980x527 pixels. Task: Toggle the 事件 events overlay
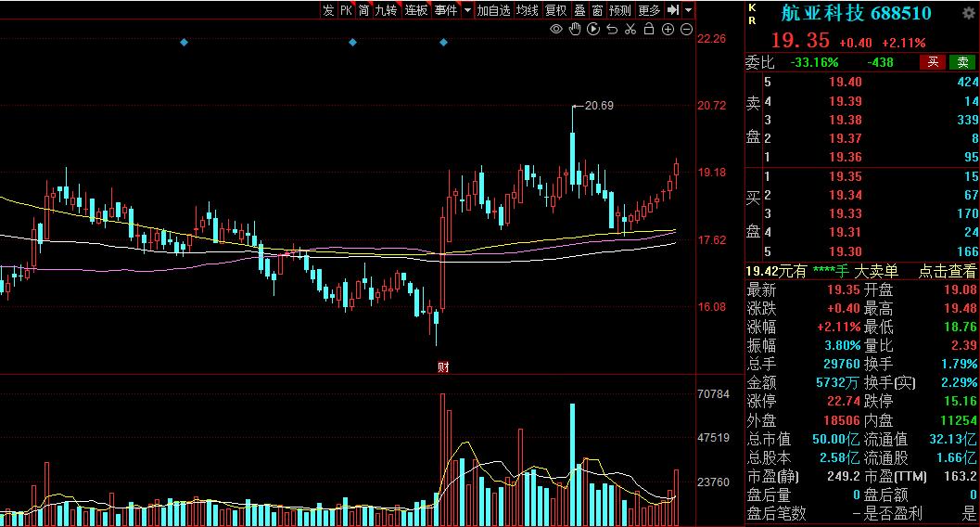[446, 10]
